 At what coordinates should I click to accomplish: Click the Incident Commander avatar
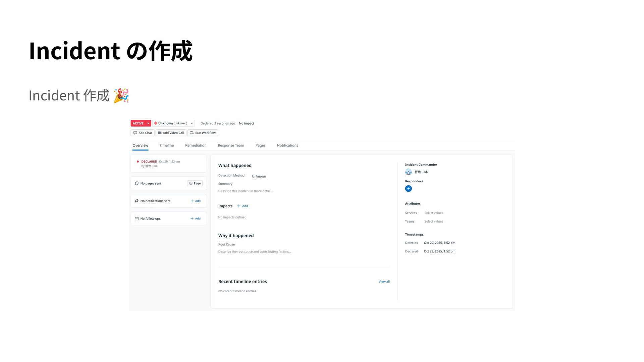tap(408, 172)
